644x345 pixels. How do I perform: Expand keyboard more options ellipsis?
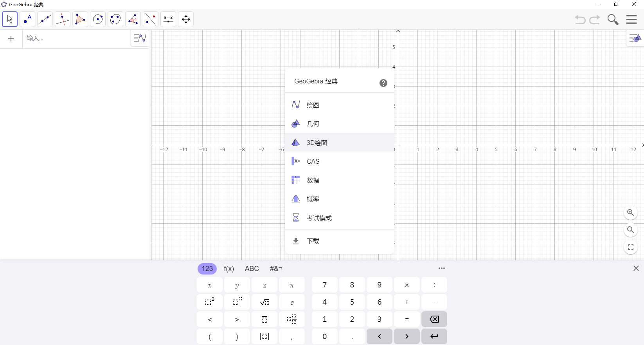[442, 268]
